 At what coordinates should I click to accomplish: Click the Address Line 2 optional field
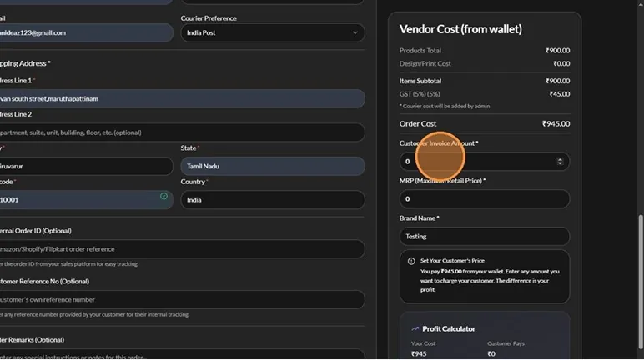(182, 132)
